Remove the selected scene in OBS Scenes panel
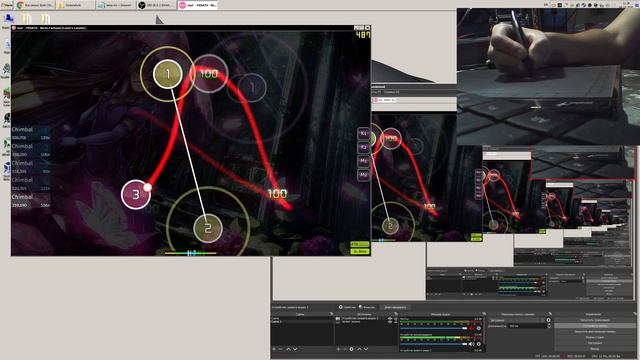 pyautogui.click(x=280, y=349)
